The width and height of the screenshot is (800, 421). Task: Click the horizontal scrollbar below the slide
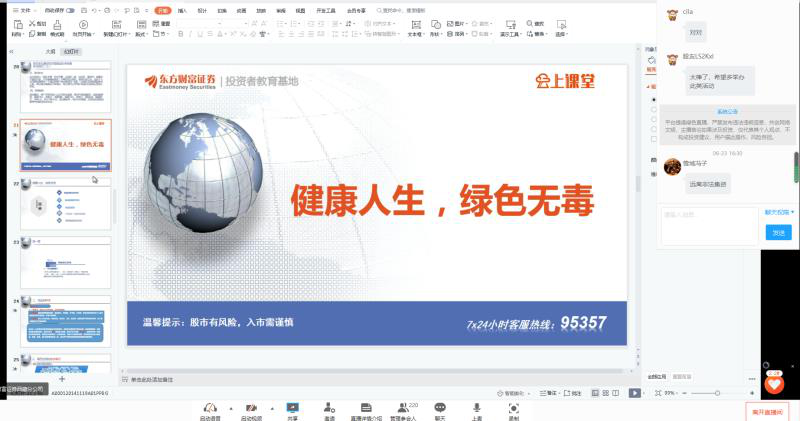374,372
